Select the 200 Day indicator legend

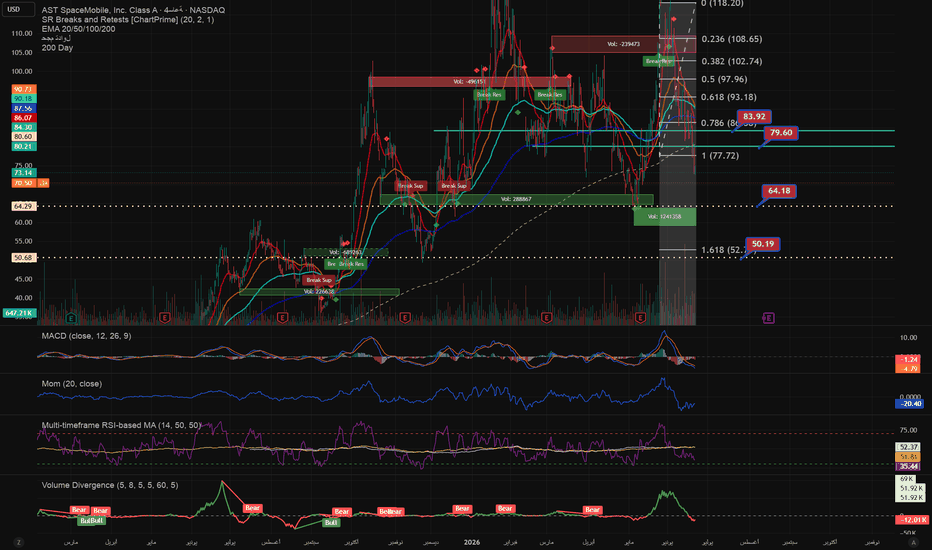(57, 48)
